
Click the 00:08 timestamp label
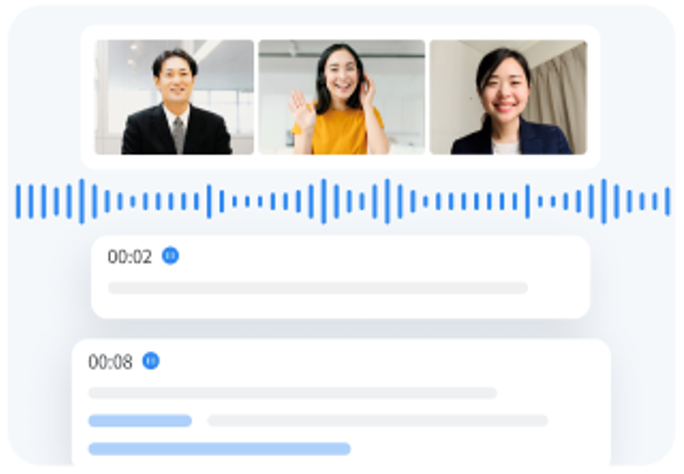click(110, 362)
